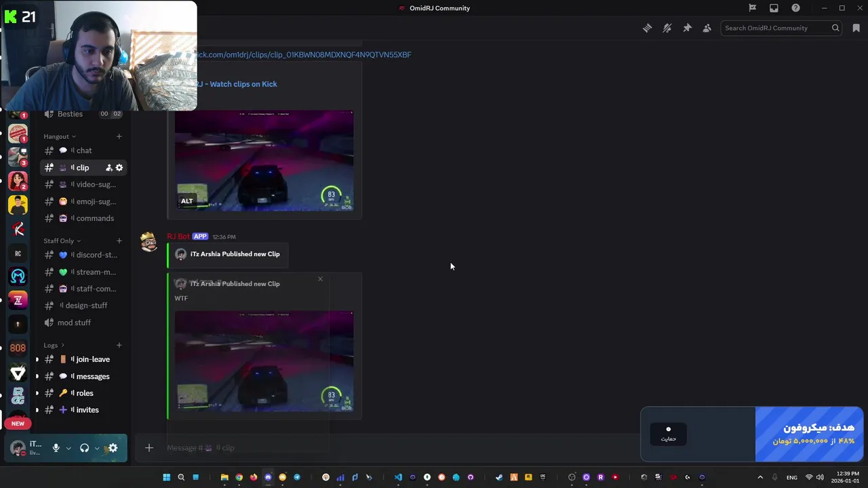Image resolution: width=868 pixels, height=488 pixels.
Task: Close the embed with the X button
Action: coord(320,279)
